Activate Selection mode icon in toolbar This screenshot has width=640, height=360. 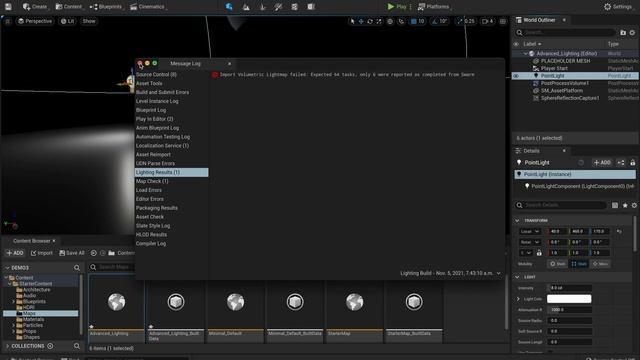229,7
